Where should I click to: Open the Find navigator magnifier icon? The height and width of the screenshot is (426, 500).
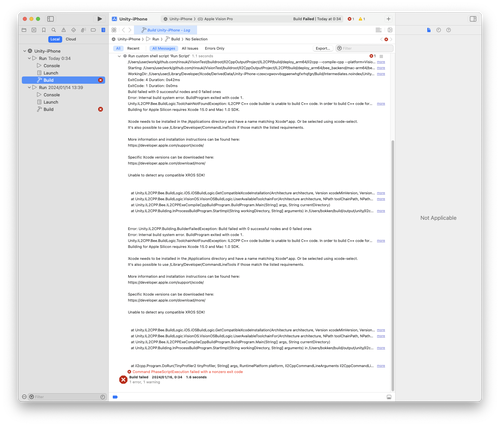click(54, 30)
